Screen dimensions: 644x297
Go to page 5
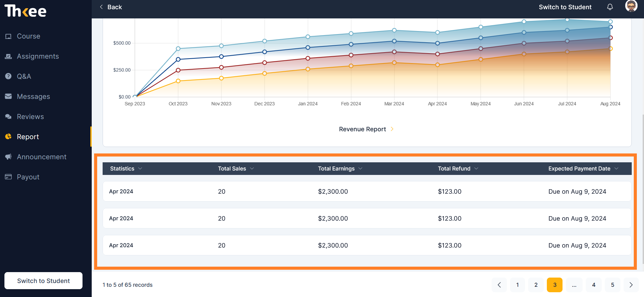612,285
